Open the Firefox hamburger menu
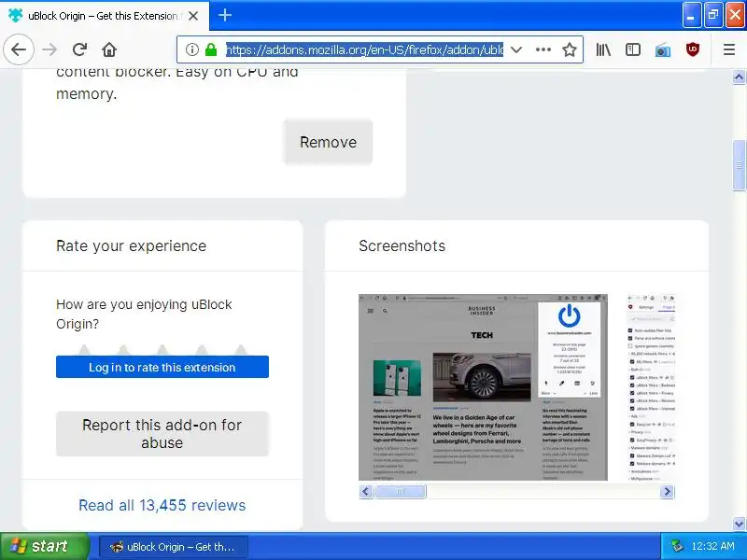The image size is (747, 560). pyautogui.click(x=729, y=49)
